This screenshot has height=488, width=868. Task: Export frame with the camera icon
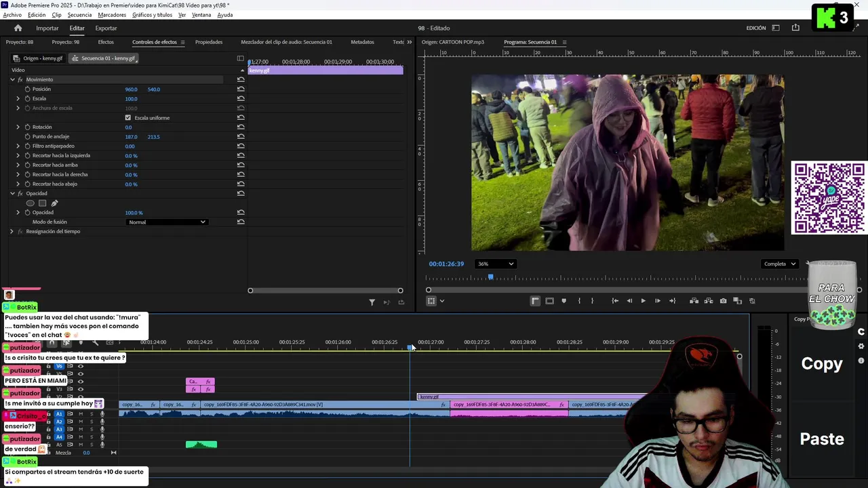pyautogui.click(x=723, y=301)
